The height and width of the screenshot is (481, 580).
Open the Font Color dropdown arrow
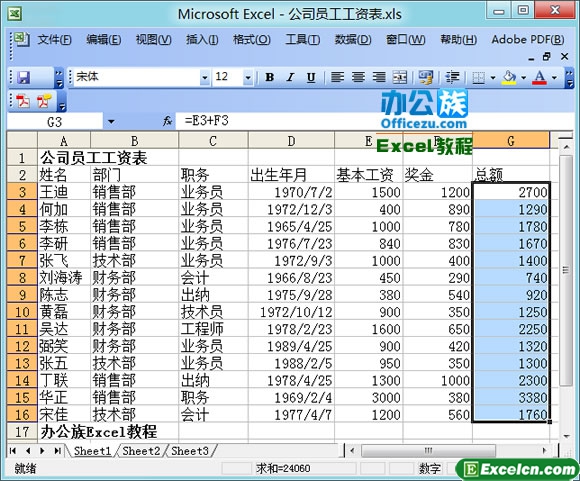point(554,78)
